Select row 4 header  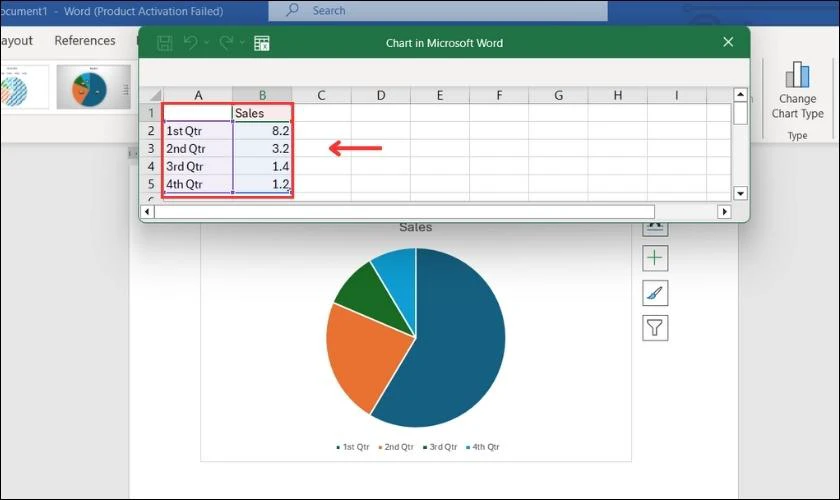151,166
